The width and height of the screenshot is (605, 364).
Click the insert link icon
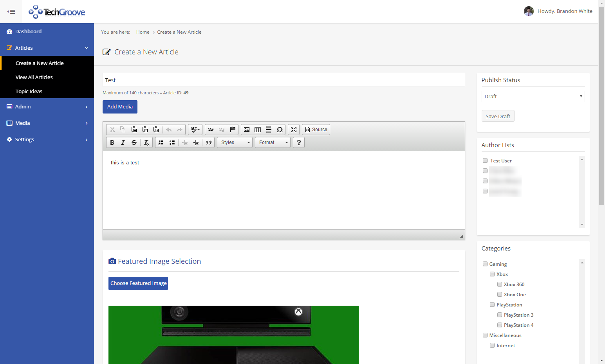211,130
